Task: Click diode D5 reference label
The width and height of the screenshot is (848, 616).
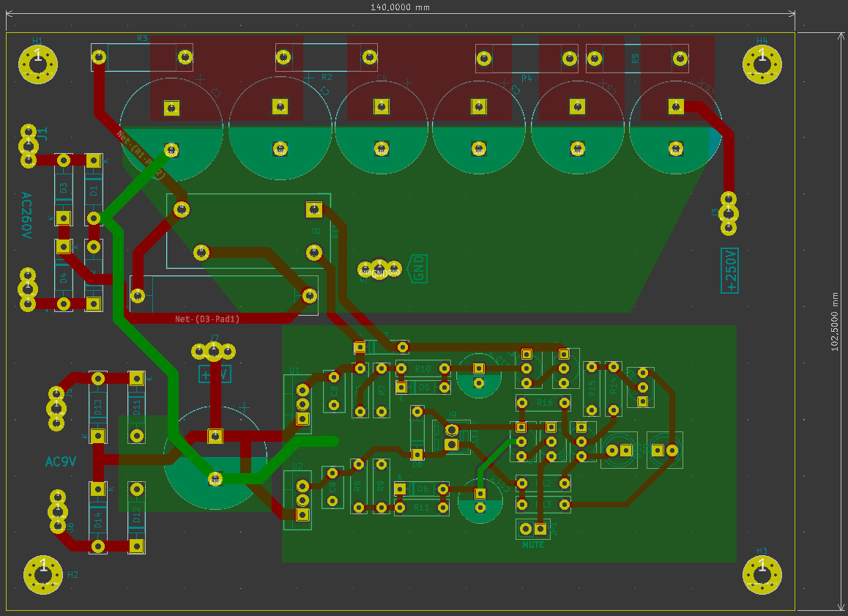Action: 424,387
